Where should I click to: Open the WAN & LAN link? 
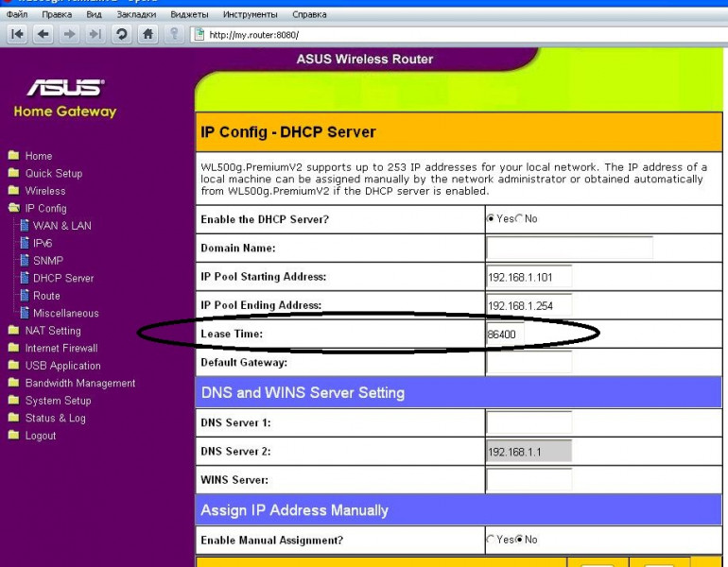point(62,226)
